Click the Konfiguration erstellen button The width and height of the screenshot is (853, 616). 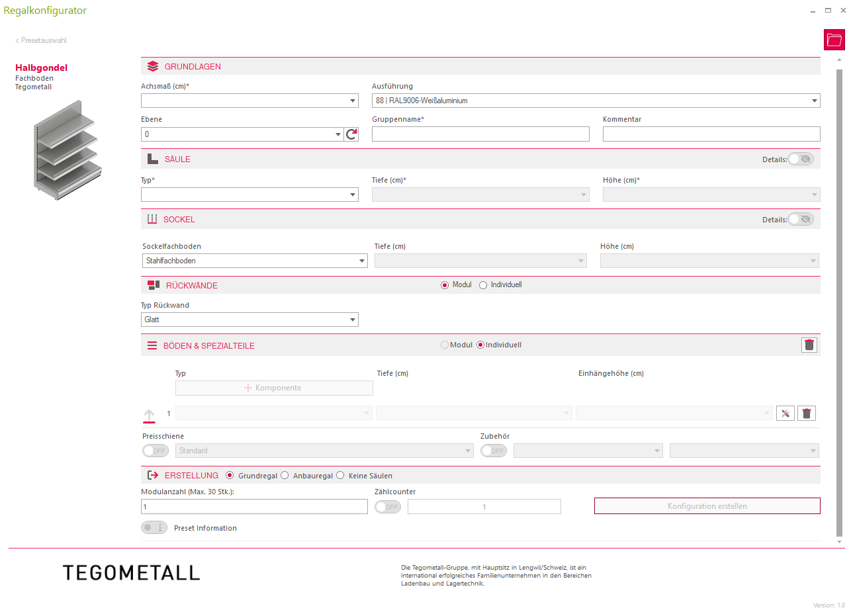[707, 506]
